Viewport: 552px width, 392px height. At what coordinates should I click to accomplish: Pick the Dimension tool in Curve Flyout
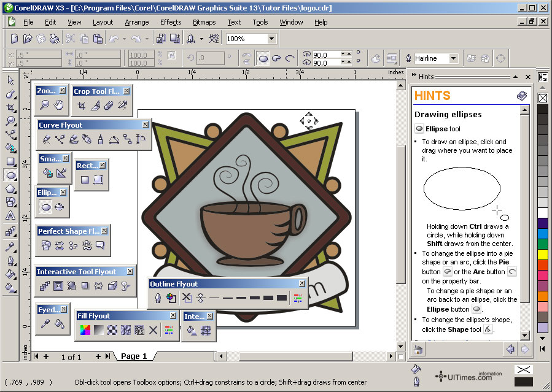[x=141, y=139]
